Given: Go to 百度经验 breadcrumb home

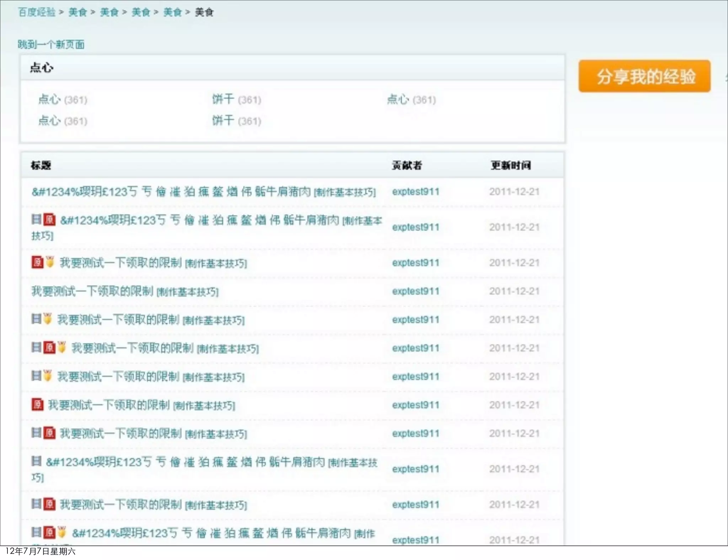Looking at the screenshot, I should [x=37, y=12].
